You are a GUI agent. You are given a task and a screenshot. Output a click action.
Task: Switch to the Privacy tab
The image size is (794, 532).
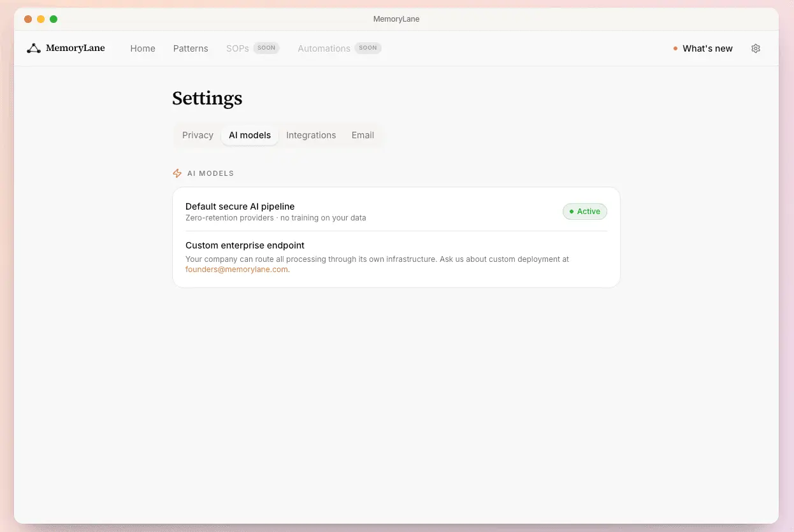(x=198, y=135)
